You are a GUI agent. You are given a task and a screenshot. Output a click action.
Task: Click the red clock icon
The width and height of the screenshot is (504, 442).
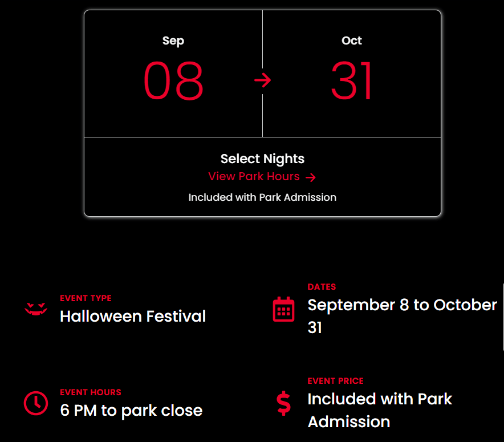(36, 403)
